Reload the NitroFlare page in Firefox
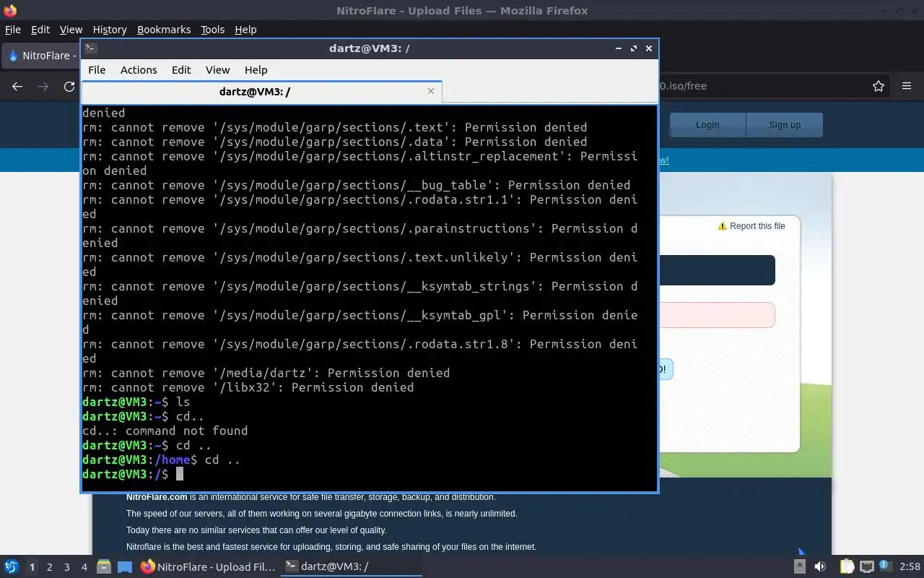924x578 pixels. pos(69,86)
